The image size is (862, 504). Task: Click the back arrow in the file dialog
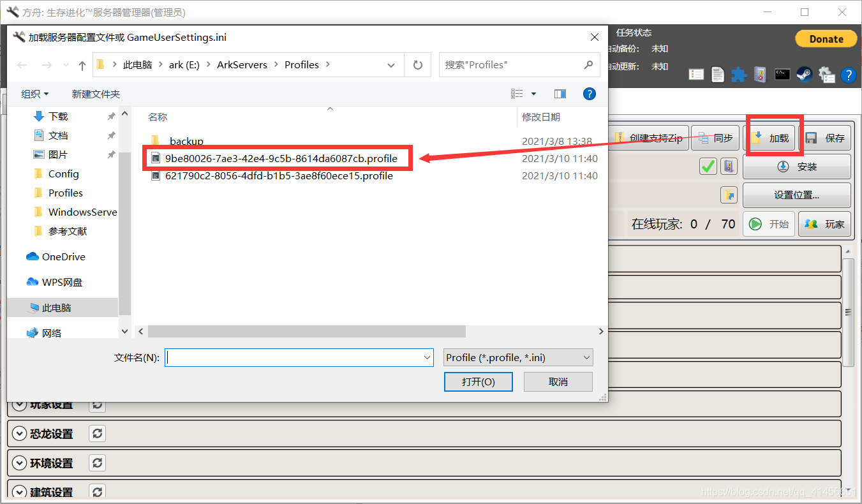click(22, 65)
